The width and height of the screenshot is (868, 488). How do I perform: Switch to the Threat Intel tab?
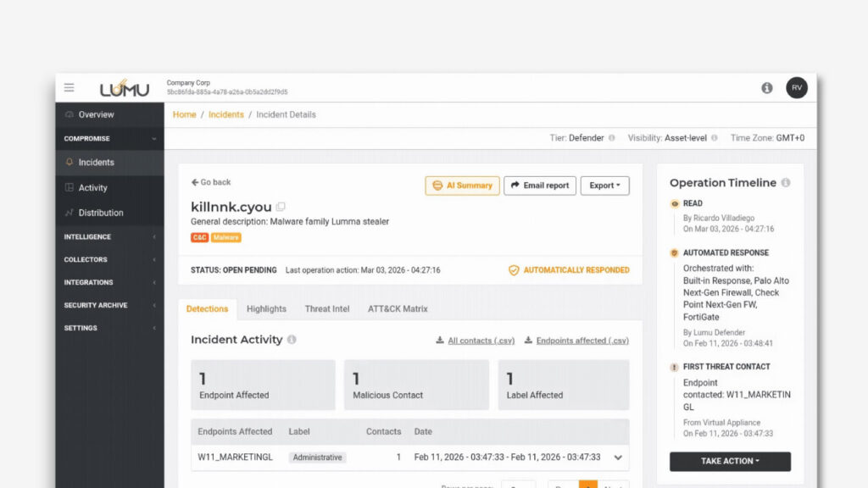326,309
